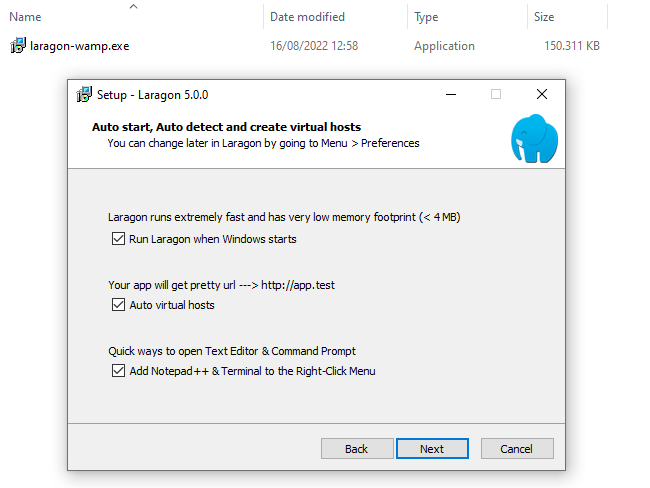Sort by the Type column header
650x488 pixels.
(x=426, y=17)
